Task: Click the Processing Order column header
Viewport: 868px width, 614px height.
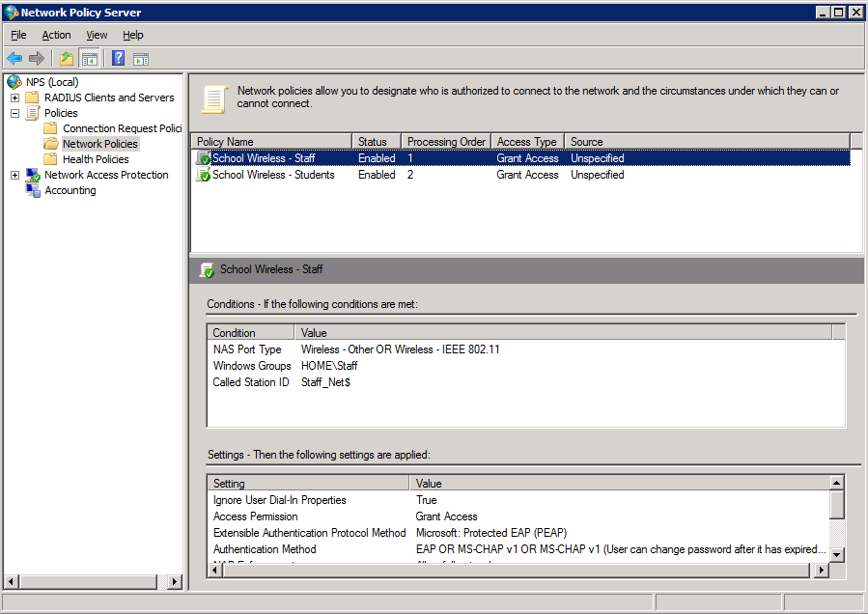Action: pyautogui.click(x=445, y=141)
